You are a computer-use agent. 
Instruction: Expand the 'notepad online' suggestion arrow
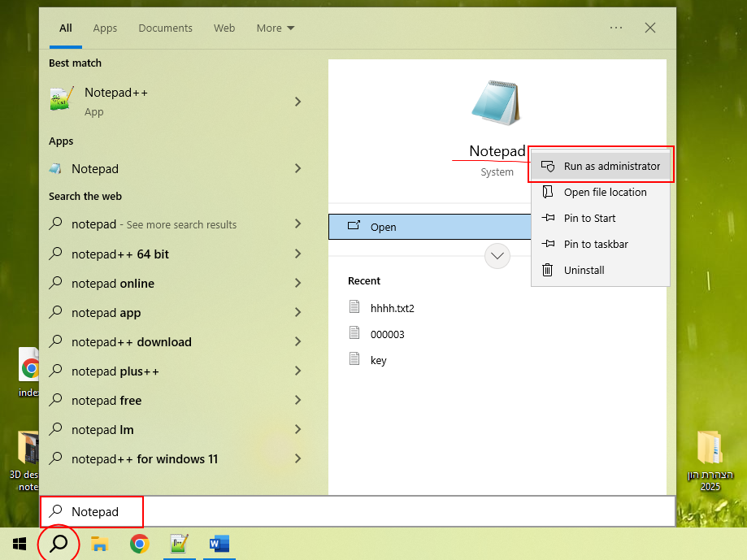click(297, 284)
